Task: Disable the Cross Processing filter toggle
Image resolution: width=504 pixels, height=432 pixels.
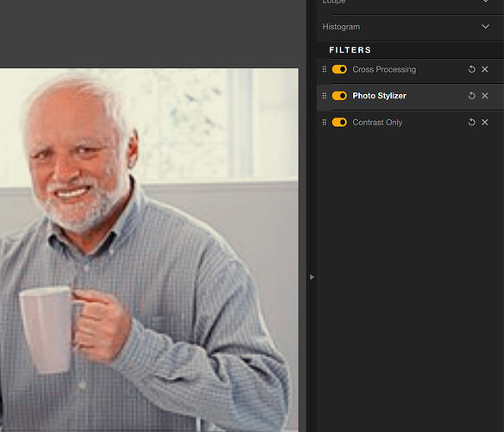Action: [339, 69]
